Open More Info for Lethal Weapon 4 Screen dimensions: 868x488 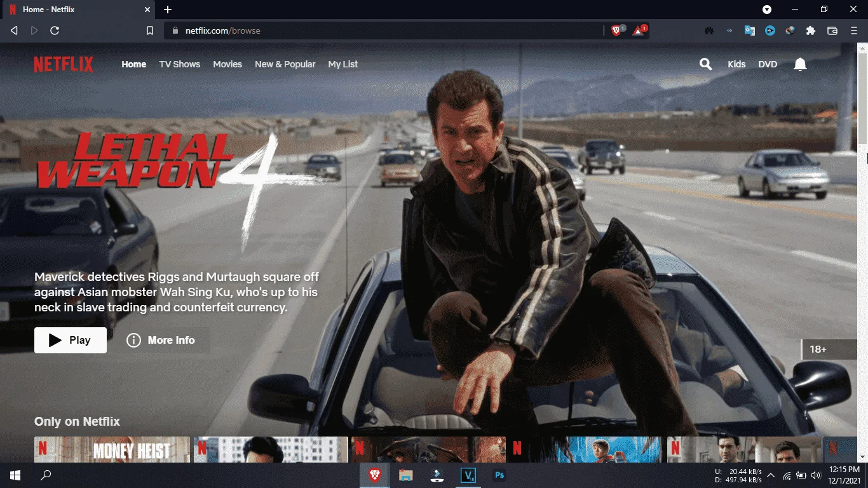pos(161,340)
